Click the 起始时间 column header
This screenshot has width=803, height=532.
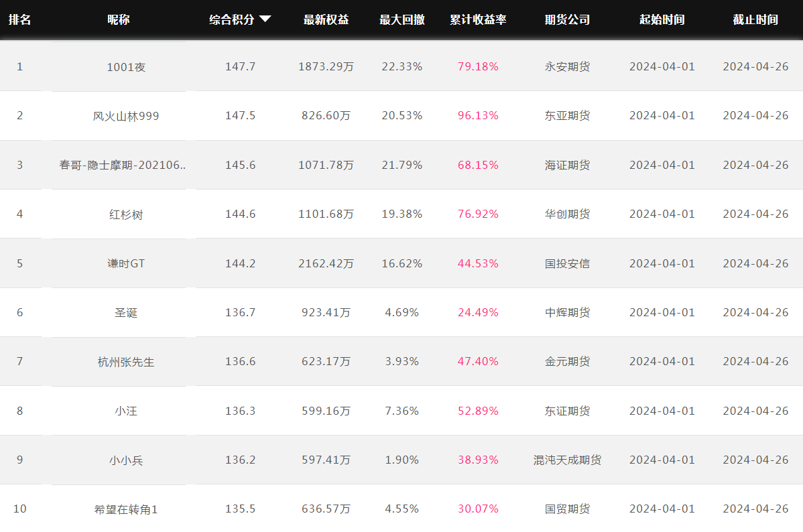pos(662,19)
